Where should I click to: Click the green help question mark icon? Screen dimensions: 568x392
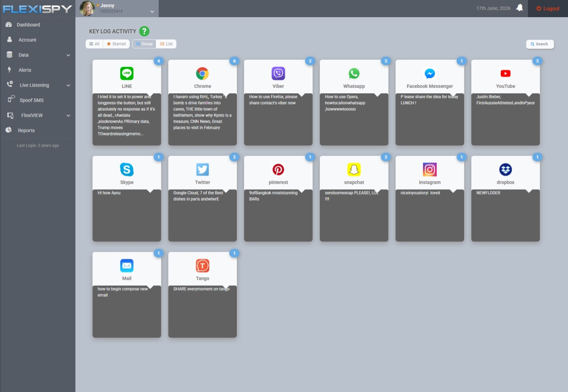click(144, 31)
